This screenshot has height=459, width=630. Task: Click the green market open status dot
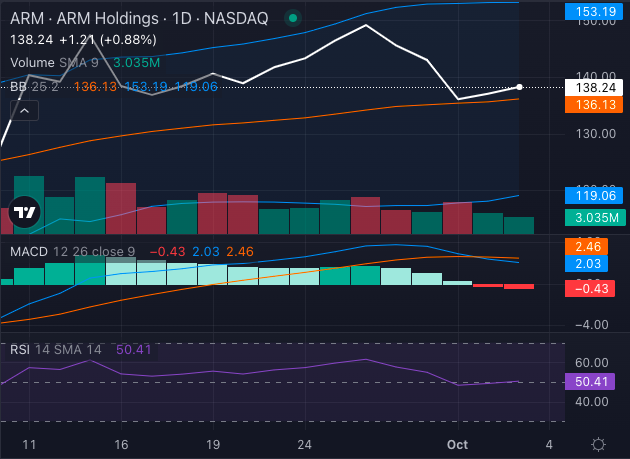pos(293,18)
